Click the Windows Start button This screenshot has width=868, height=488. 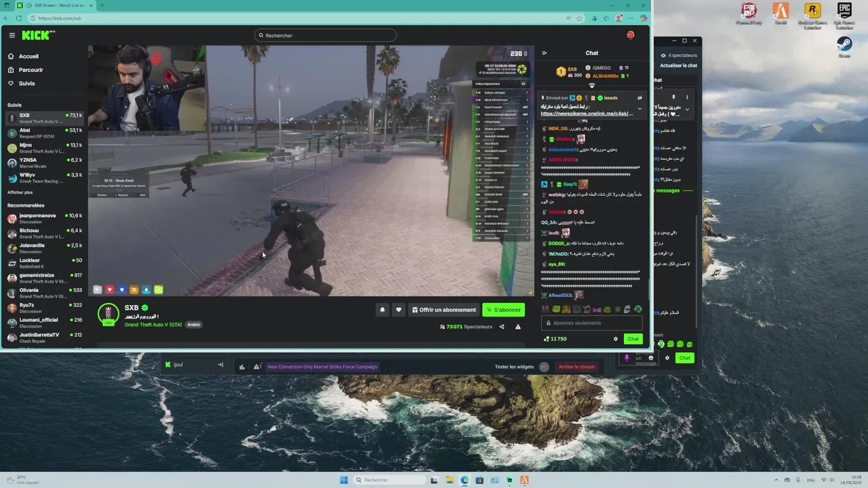pos(344,480)
